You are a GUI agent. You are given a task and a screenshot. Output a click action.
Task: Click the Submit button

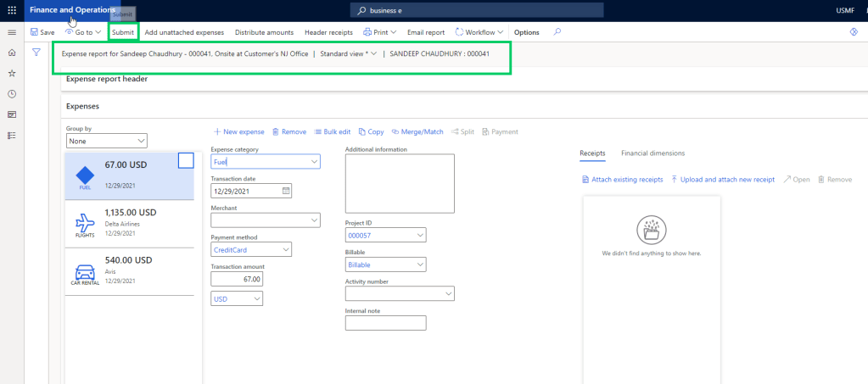[x=123, y=32]
